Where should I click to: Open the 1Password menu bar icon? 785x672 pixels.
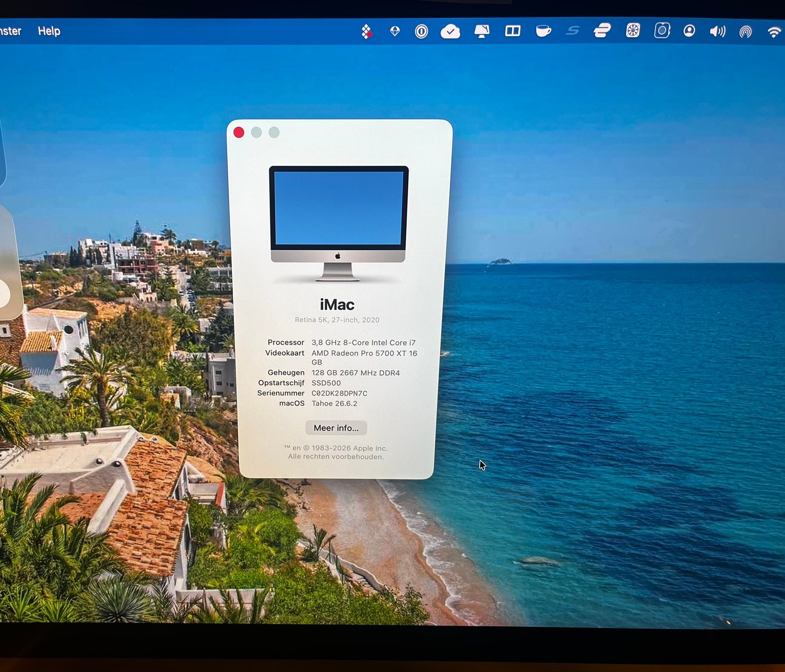[x=421, y=31]
